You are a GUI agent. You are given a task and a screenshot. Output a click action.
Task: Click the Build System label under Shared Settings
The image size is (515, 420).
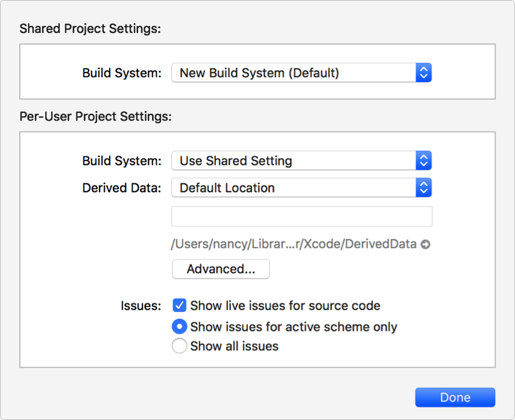pos(122,73)
